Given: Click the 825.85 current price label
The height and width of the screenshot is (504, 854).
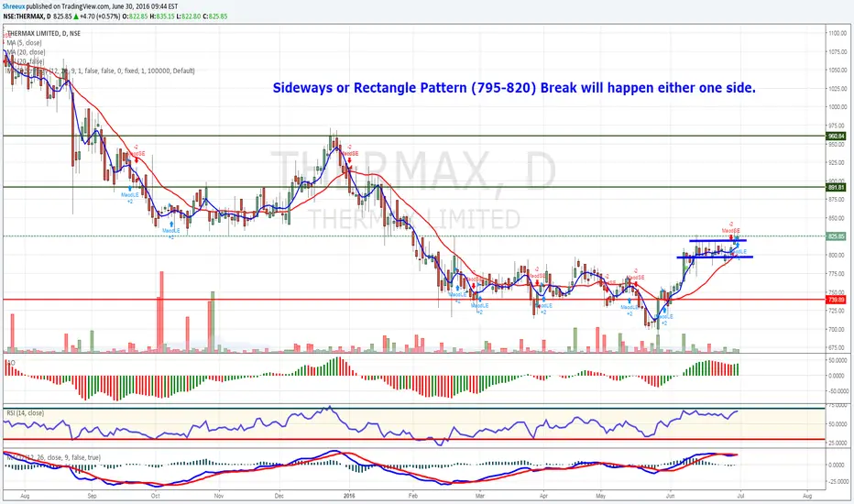Looking at the screenshot, I should [836, 236].
